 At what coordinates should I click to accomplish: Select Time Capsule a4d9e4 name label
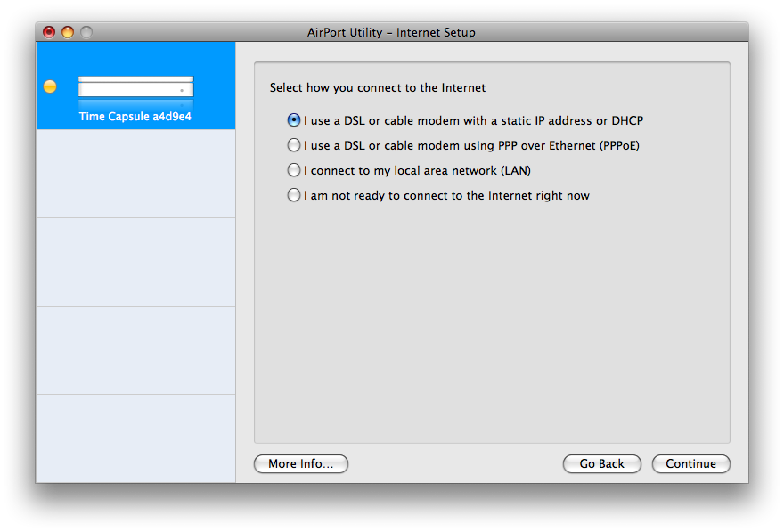pyautogui.click(x=135, y=117)
